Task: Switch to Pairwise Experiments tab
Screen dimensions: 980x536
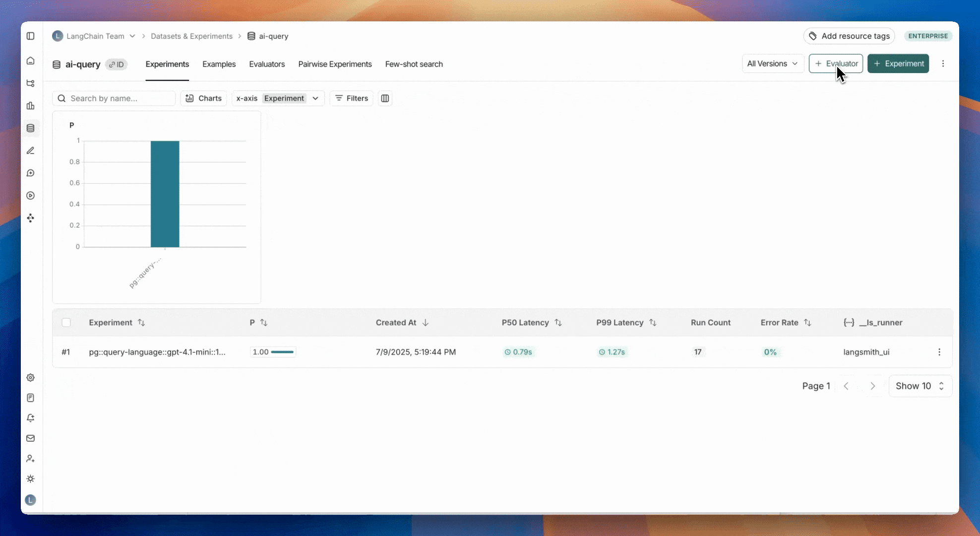Action: [335, 64]
